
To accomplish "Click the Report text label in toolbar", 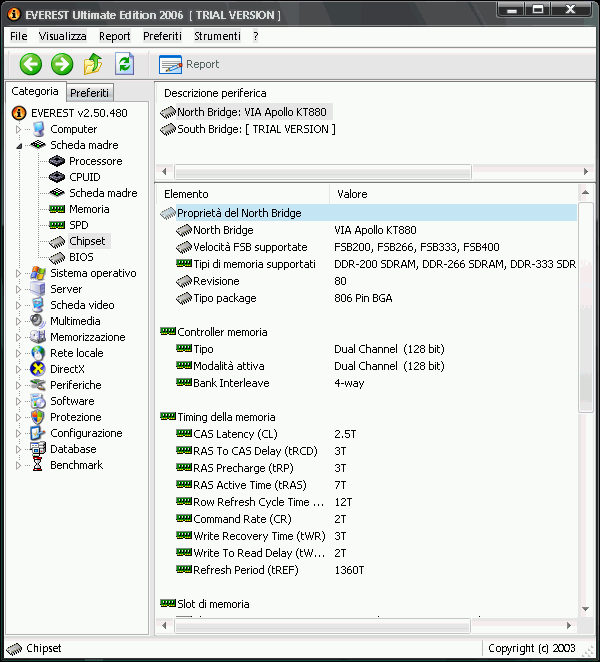I will pos(202,64).
